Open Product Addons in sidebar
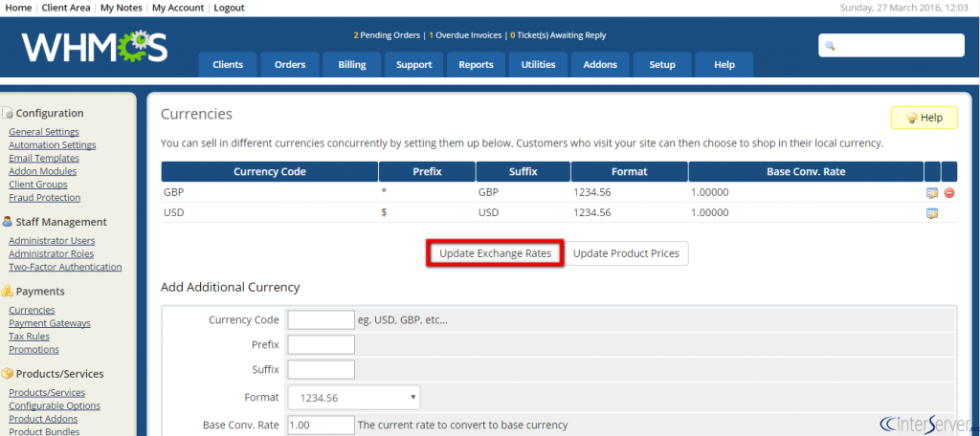Image resolution: width=980 pixels, height=436 pixels. pyautogui.click(x=43, y=419)
